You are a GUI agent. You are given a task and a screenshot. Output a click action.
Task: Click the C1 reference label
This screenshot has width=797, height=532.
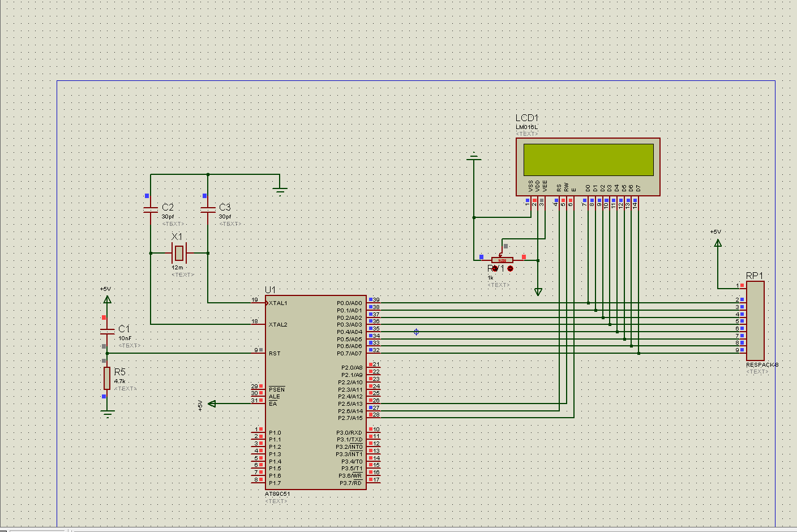(x=124, y=329)
